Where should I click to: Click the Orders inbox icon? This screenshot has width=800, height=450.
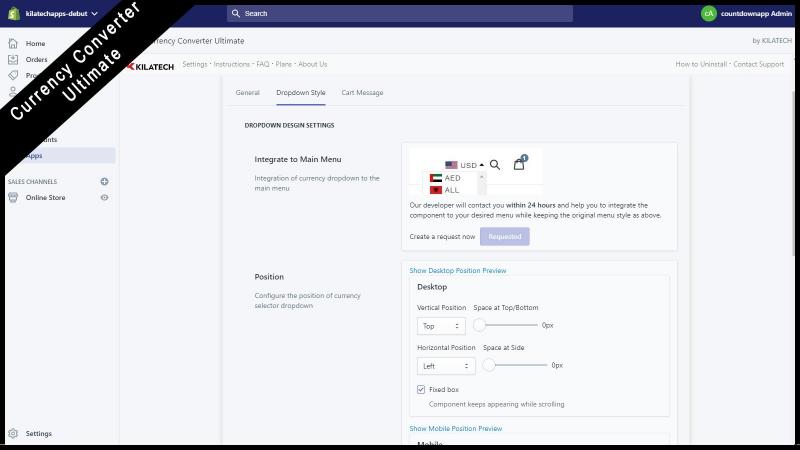13,60
